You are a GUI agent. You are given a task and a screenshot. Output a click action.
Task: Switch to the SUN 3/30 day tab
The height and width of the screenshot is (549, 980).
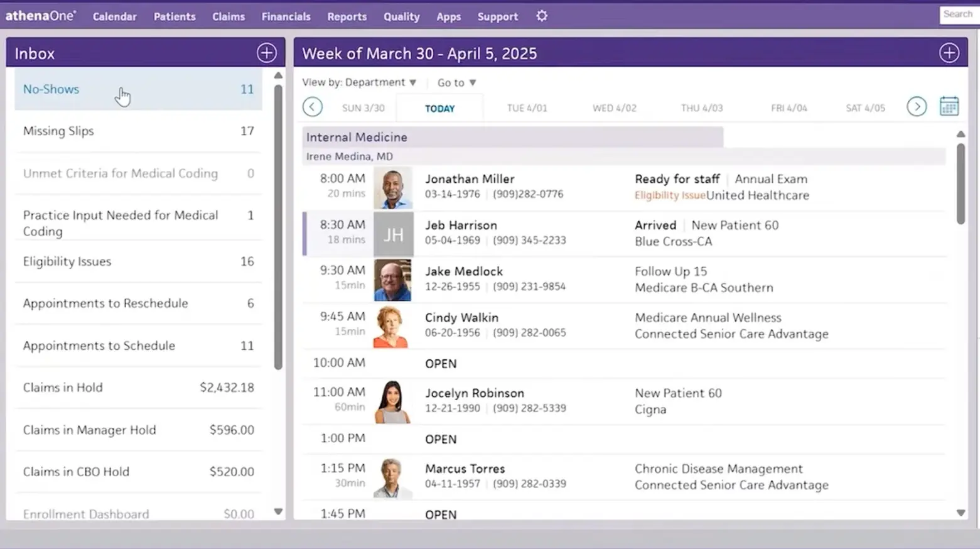point(363,108)
